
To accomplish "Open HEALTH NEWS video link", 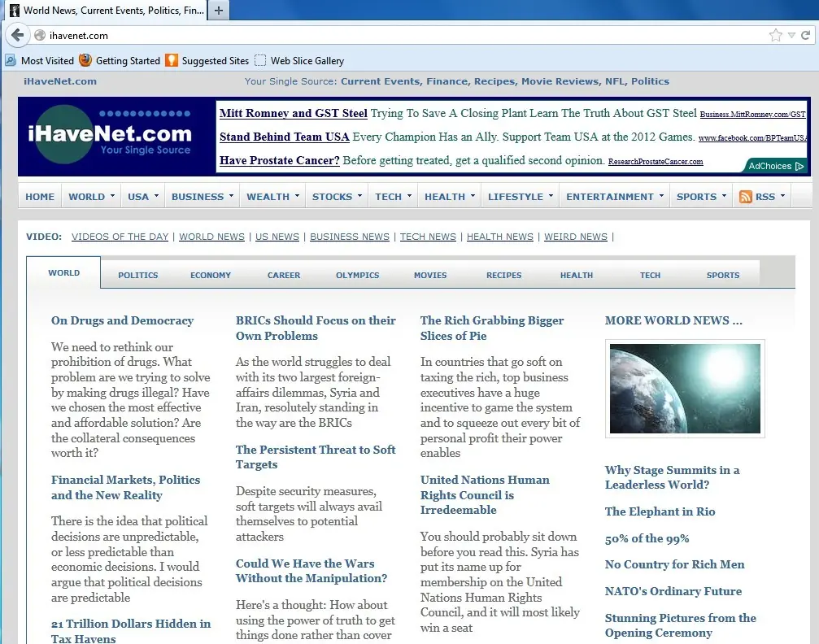I will (500, 237).
